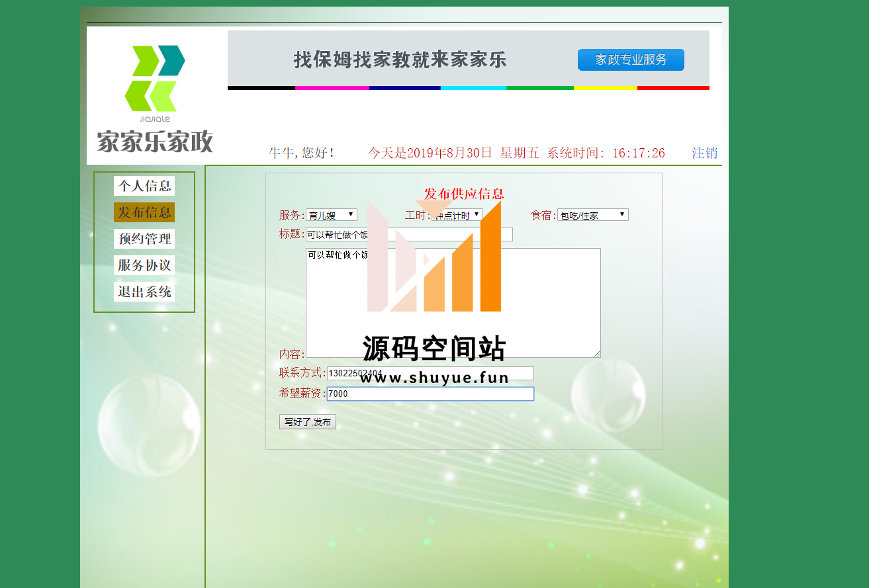Click the 家家乐家政 logo image

tap(155, 98)
